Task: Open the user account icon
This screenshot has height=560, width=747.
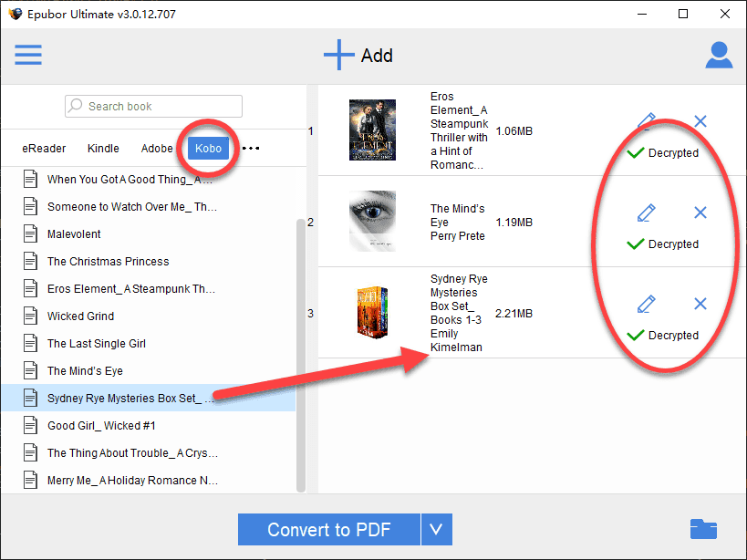Action: pyautogui.click(x=719, y=56)
